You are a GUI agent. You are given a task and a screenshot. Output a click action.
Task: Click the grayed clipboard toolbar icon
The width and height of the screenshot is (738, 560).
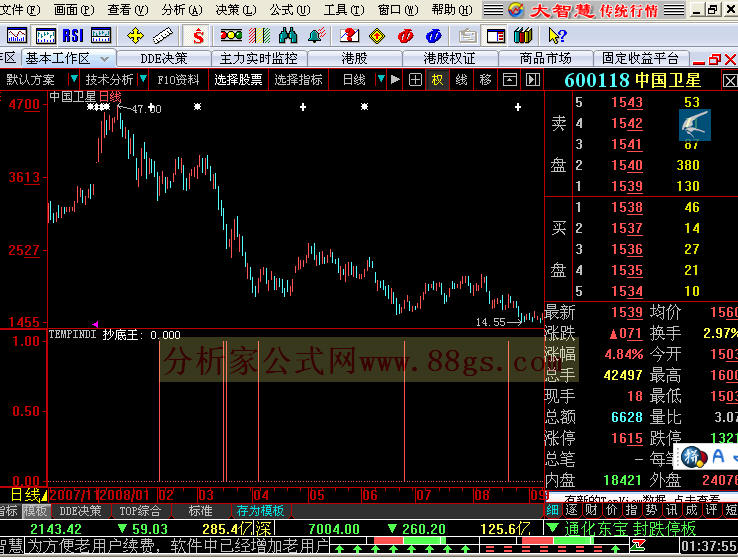467,36
